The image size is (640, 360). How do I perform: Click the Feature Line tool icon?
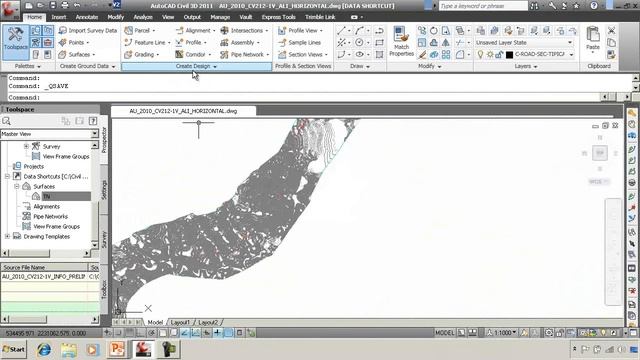point(128,42)
